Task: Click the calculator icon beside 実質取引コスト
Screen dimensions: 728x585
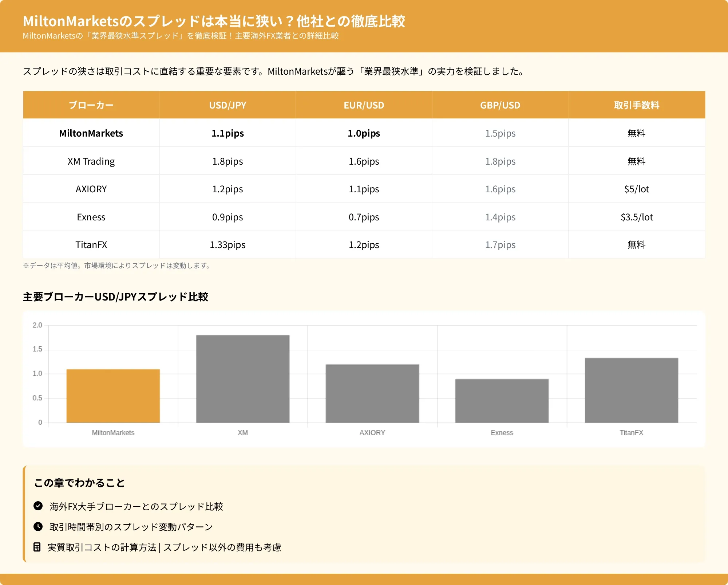Action: tap(37, 547)
